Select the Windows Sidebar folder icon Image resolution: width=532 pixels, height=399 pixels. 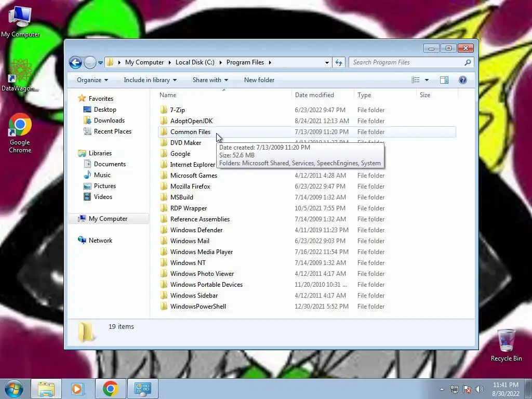[x=164, y=295]
